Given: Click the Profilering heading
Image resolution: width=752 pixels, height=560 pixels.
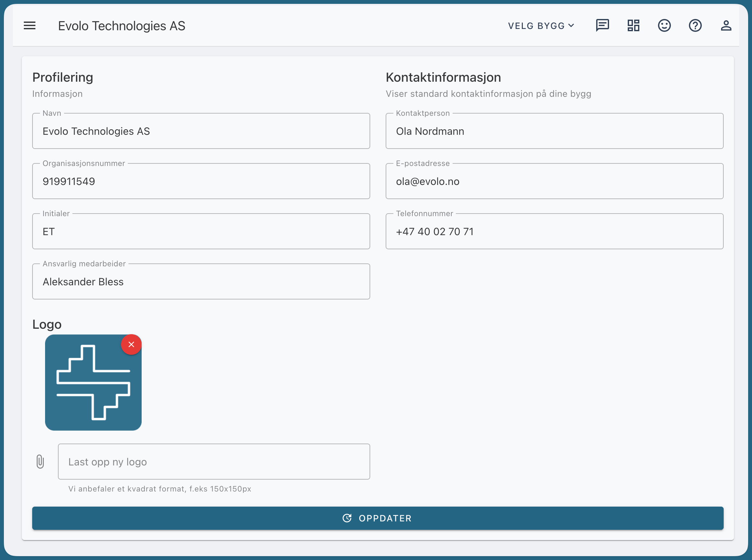Looking at the screenshot, I should click(x=63, y=77).
